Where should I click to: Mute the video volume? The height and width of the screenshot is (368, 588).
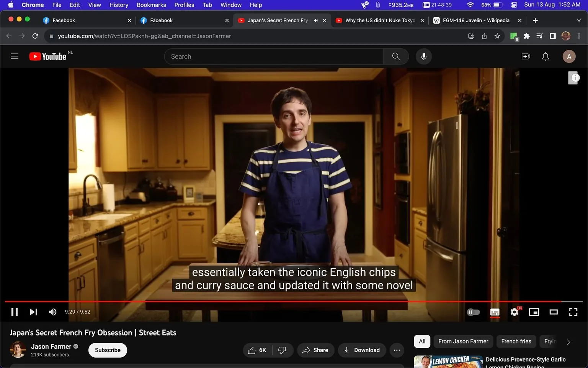click(x=52, y=312)
